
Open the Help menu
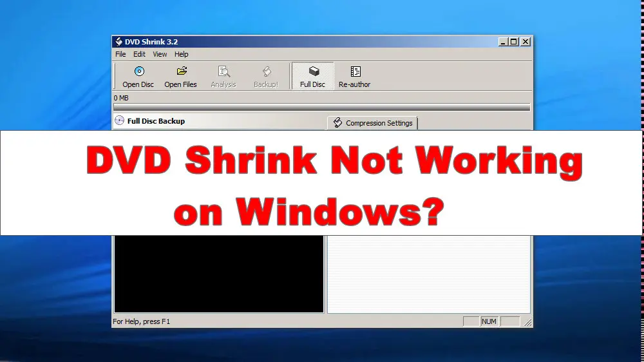point(181,54)
